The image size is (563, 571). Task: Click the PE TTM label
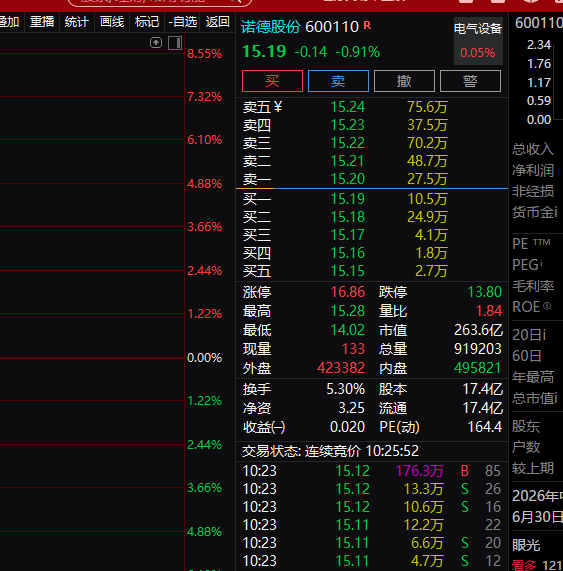[x=531, y=244]
